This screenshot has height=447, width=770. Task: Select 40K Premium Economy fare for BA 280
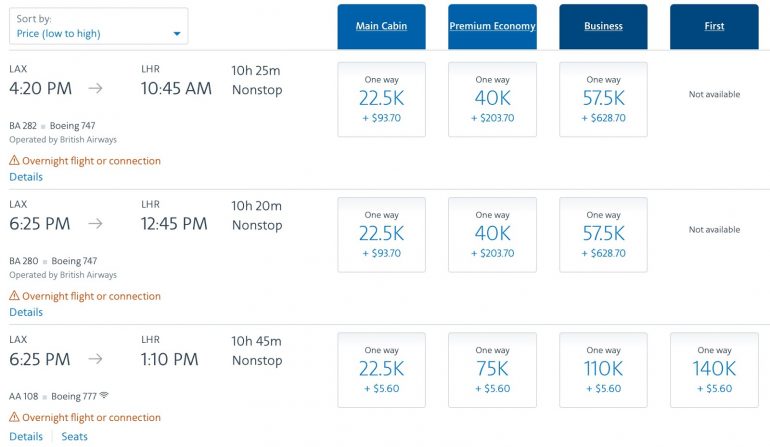click(x=492, y=234)
